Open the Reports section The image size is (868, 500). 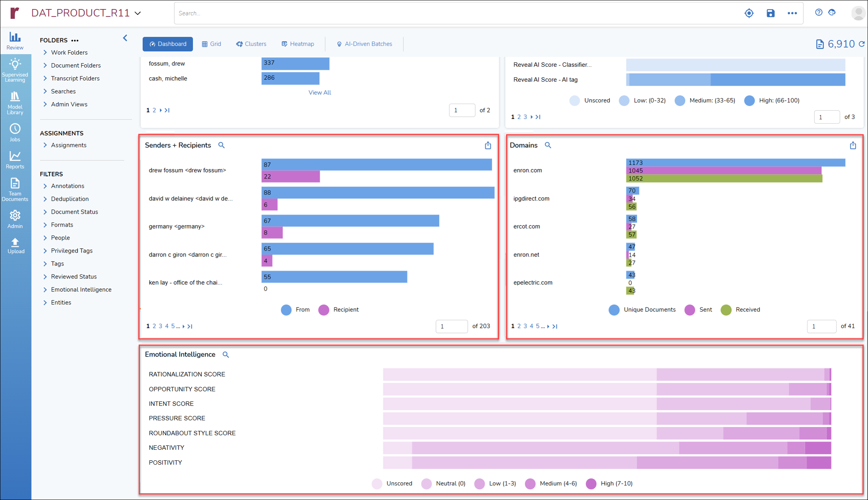click(x=15, y=160)
